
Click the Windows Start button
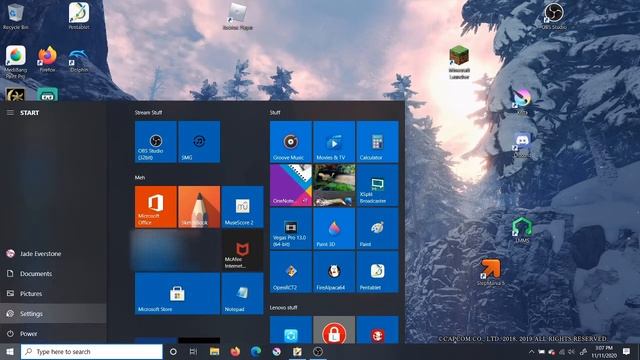(10, 351)
